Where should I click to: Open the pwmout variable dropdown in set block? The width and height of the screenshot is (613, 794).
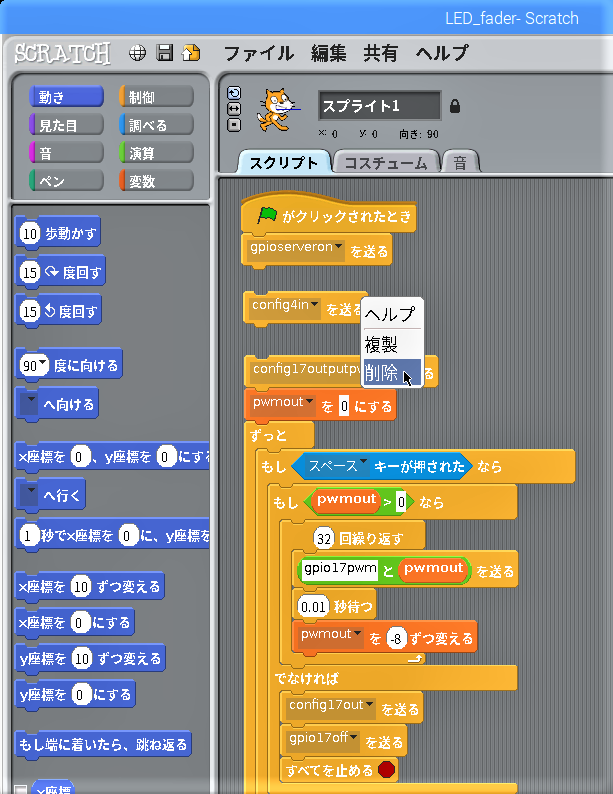(282, 404)
